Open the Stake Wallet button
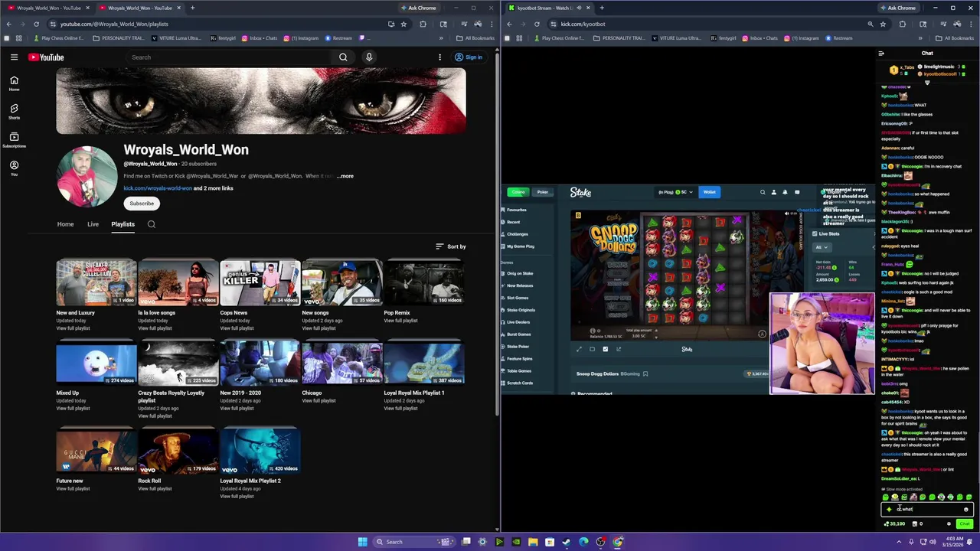Image resolution: width=980 pixels, height=551 pixels. point(710,192)
